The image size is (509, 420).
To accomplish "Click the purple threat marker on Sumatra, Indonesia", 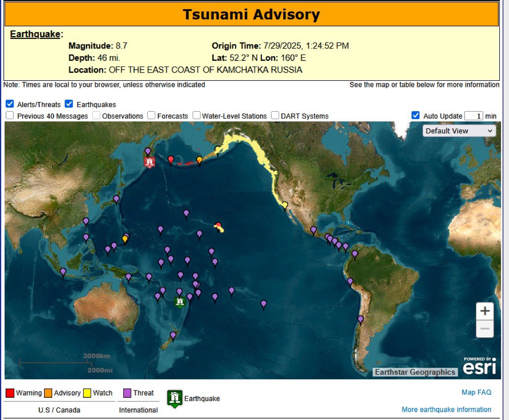I will [63, 272].
